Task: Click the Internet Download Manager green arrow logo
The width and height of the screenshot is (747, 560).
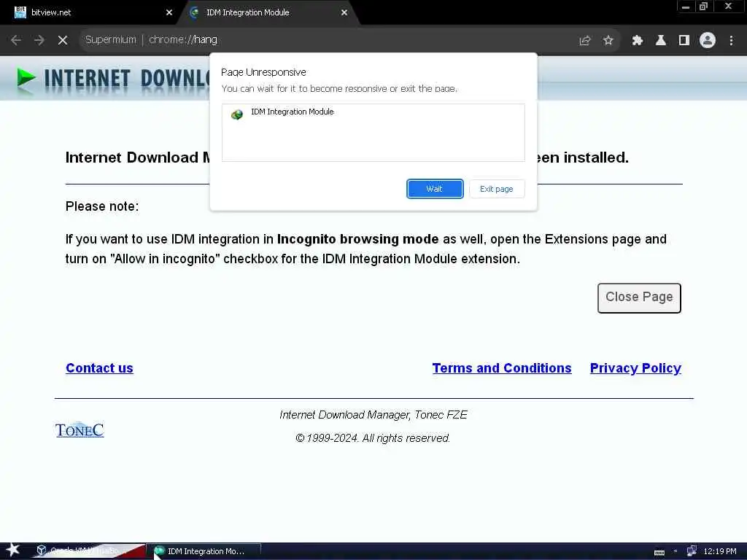Action: [x=26, y=79]
